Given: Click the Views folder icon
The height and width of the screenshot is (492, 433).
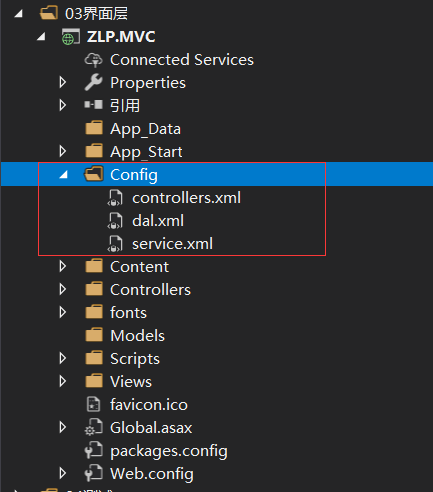Looking at the screenshot, I should coord(94,381).
